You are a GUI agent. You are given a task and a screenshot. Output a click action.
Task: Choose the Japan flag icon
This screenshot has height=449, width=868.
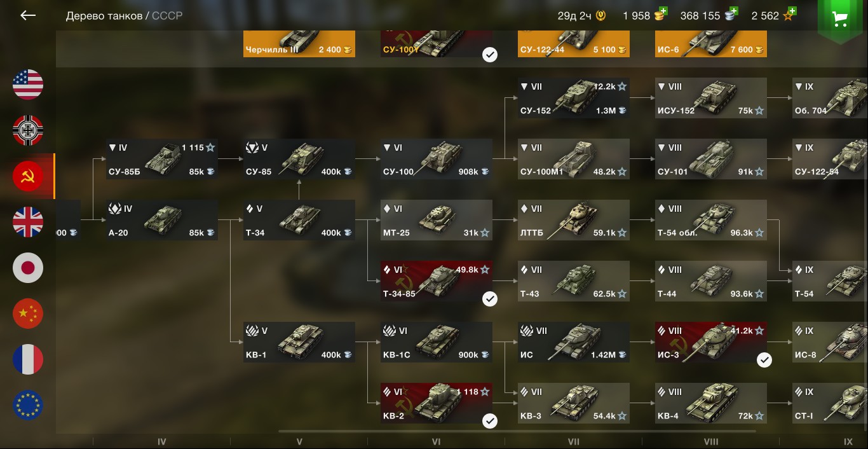[x=28, y=268]
